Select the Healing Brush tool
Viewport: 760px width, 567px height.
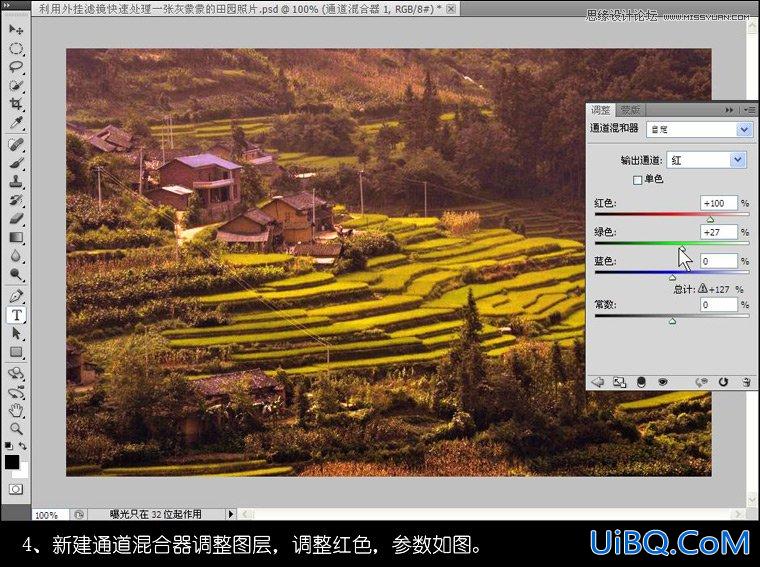(x=16, y=144)
